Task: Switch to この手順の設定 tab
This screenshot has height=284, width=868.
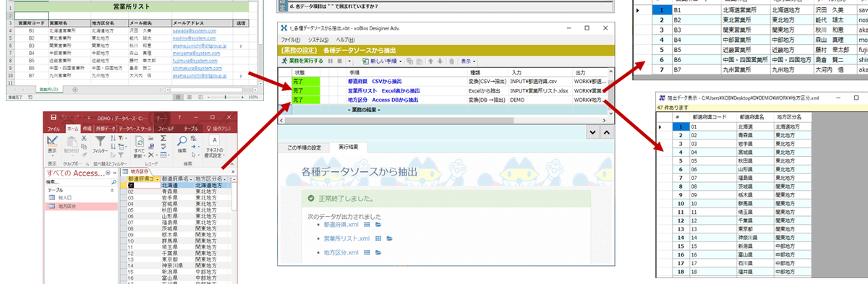Action: (303, 147)
